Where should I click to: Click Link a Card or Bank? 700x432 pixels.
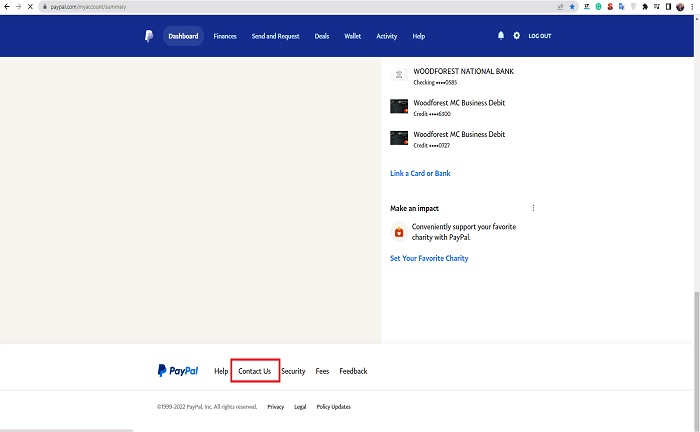pos(420,173)
